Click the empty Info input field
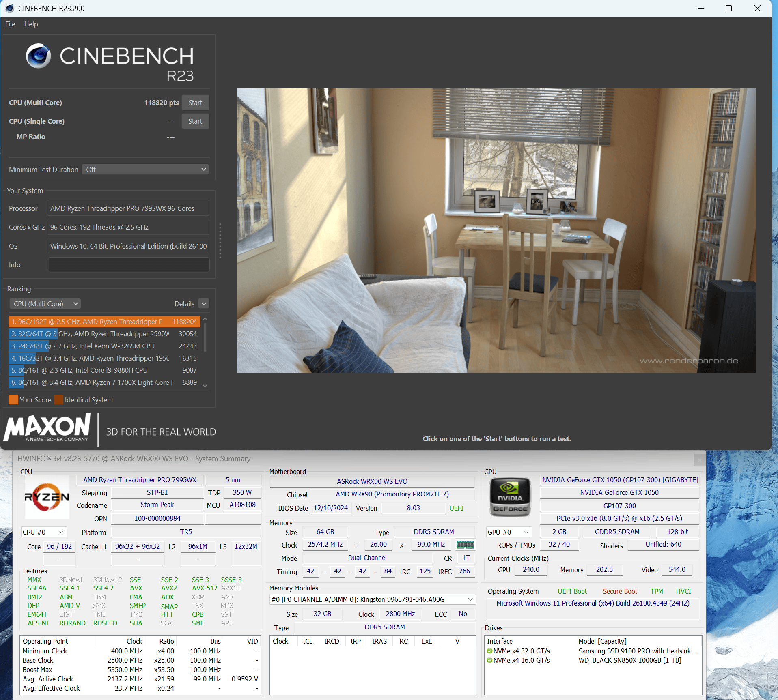Viewport: 778px width, 700px height. coord(129,265)
